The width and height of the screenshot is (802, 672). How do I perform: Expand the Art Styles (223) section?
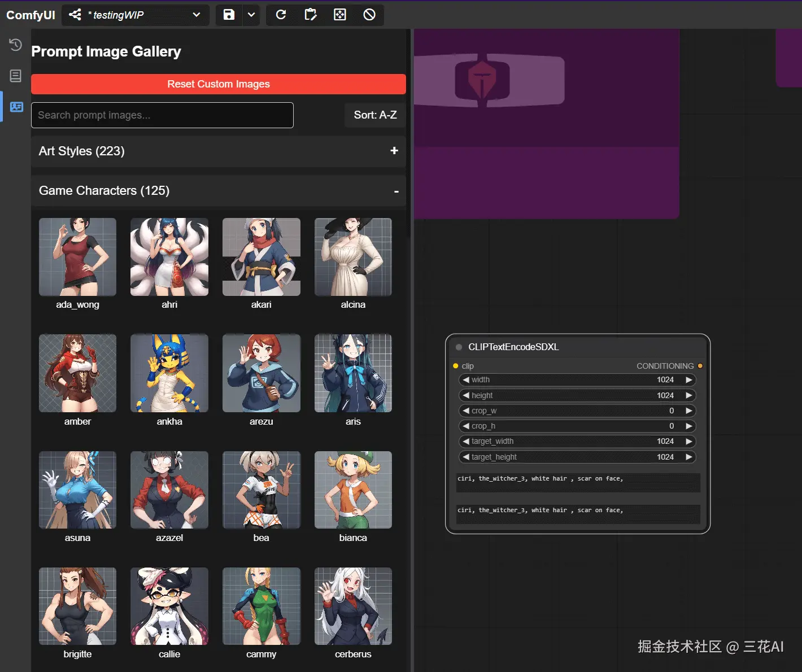[219, 151]
